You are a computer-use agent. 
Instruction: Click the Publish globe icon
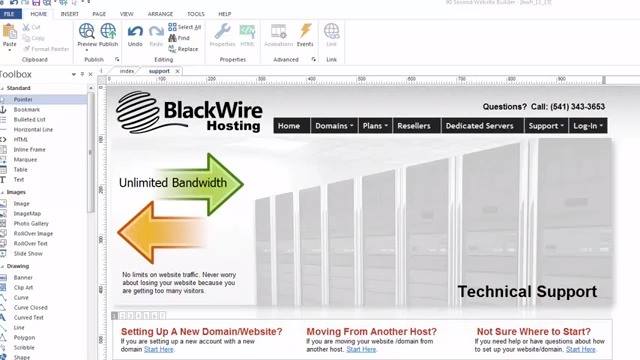click(108, 35)
